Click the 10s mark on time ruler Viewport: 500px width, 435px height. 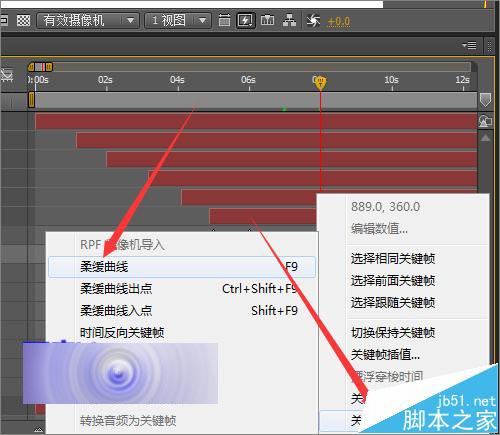[392, 80]
